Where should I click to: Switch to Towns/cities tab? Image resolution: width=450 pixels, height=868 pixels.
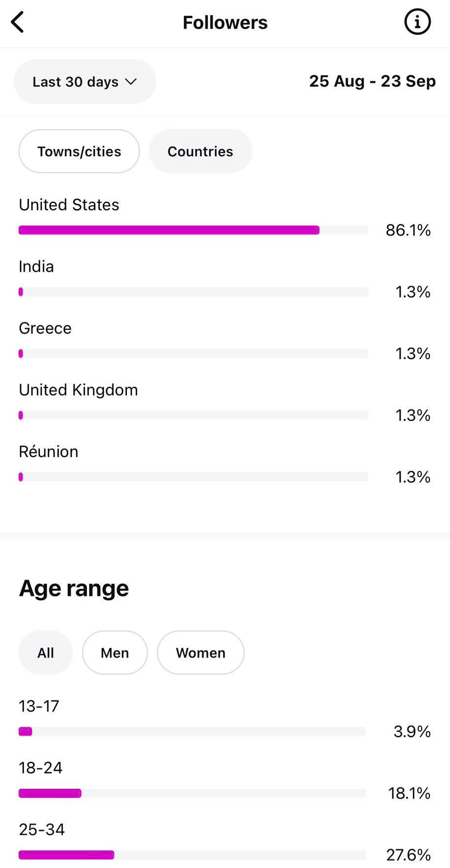79,151
